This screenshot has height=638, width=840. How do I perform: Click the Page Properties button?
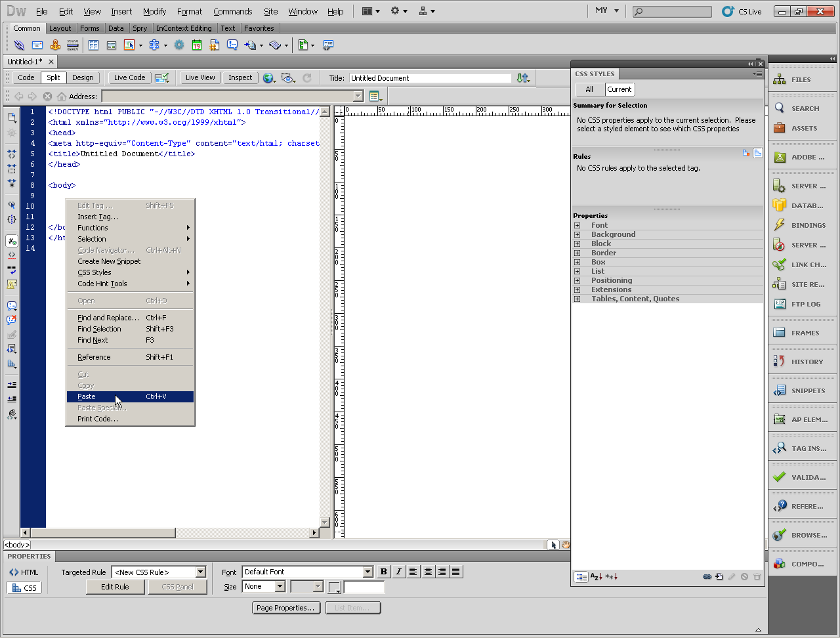[x=285, y=608]
